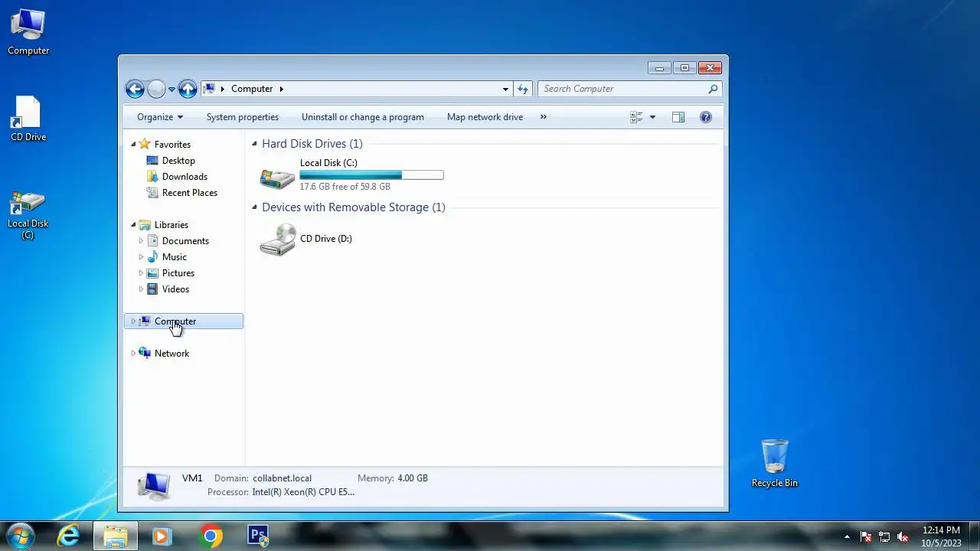Click the VM1 computer icon in details pane
This screenshot has height=551, width=980.
pyautogui.click(x=154, y=485)
